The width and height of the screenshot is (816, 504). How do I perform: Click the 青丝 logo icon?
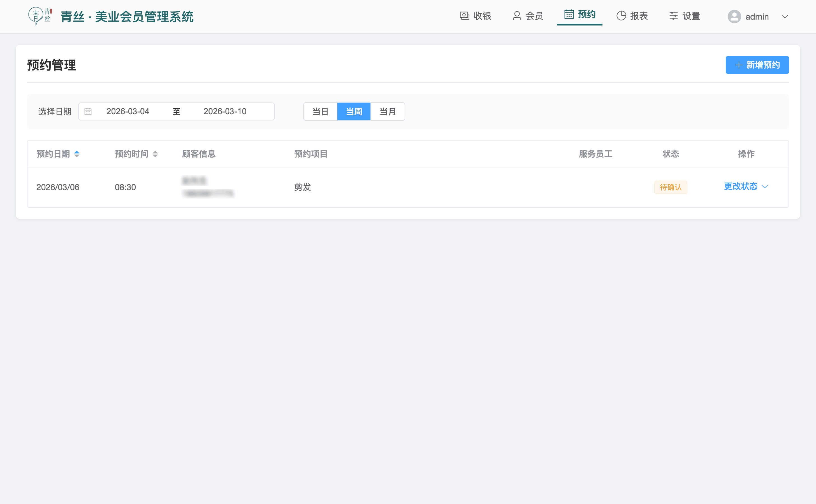[x=40, y=16]
